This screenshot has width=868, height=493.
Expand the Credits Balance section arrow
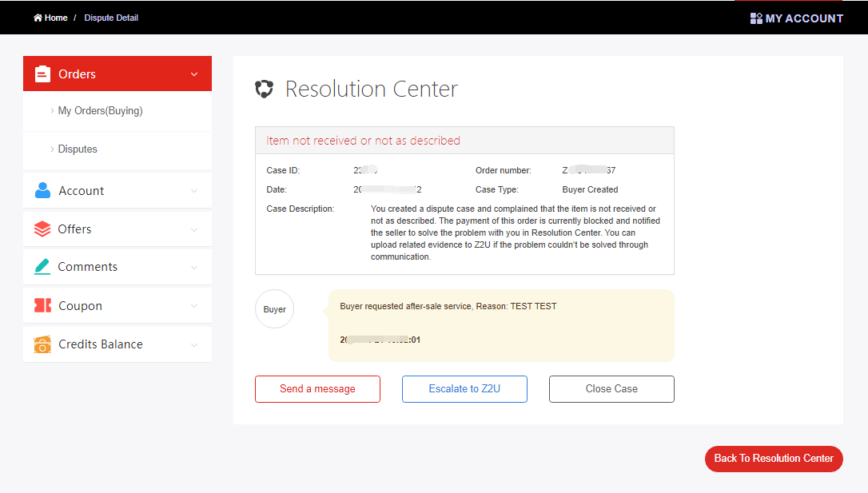coord(194,344)
